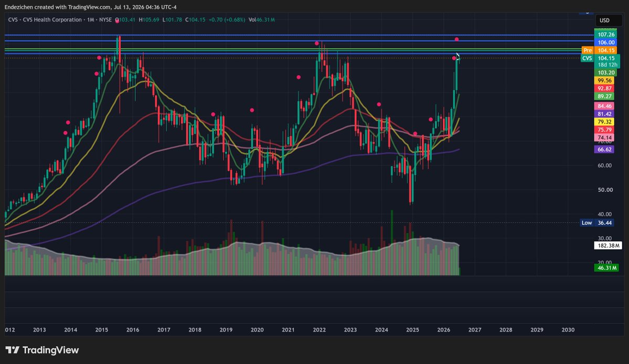Click the 2020 year on time axis

(257, 329)
